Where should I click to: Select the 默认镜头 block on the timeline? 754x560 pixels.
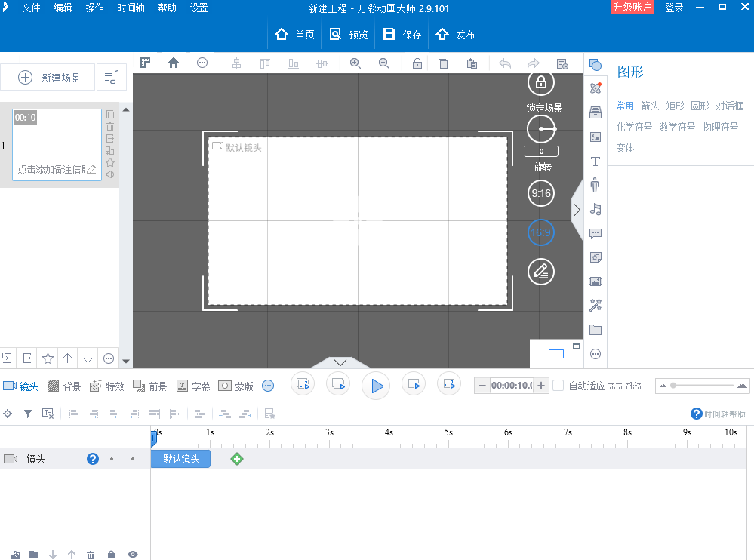tap(180, 458)
